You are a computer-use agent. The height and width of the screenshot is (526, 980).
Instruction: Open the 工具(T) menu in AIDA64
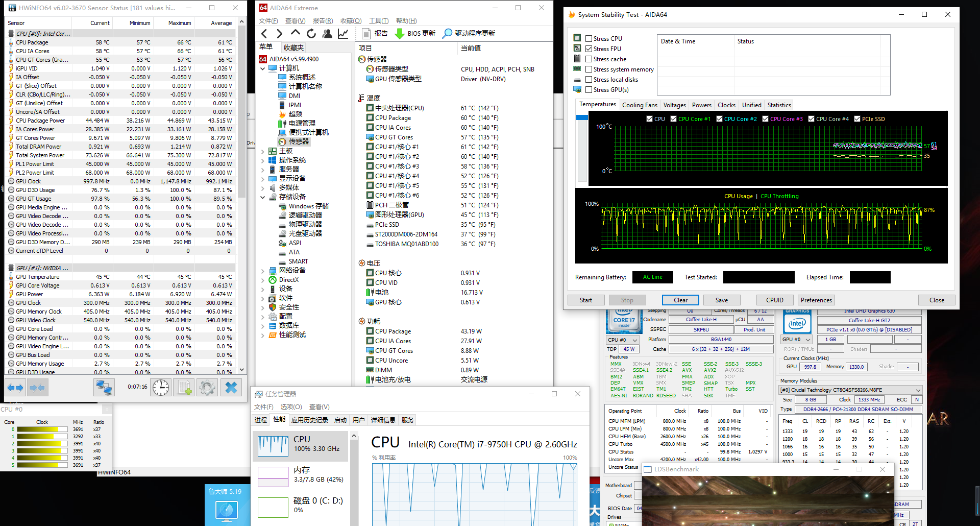pos(378,21)
